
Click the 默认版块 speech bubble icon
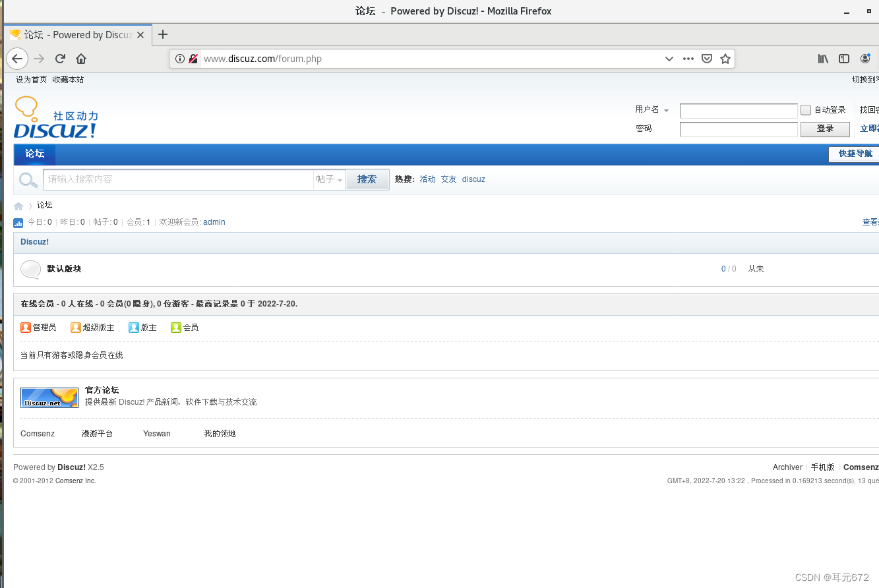coord(31,269)
